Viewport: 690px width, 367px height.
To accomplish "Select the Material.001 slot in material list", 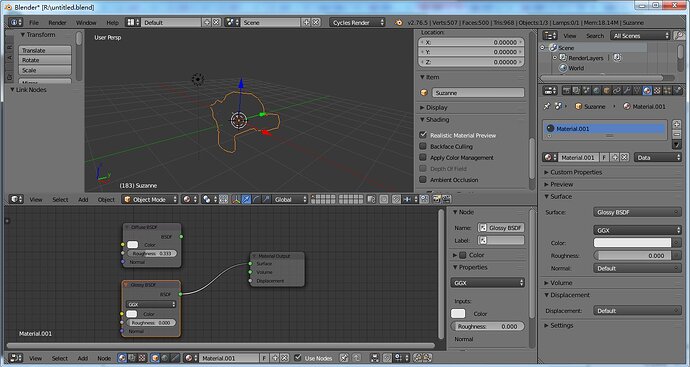I will point(605,128).
